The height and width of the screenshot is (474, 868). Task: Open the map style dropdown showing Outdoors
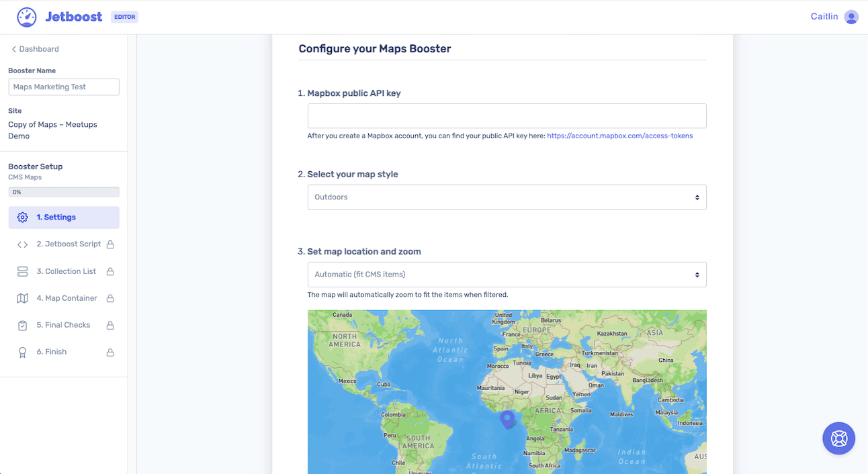pyautogui.click(x=507, y=197)
